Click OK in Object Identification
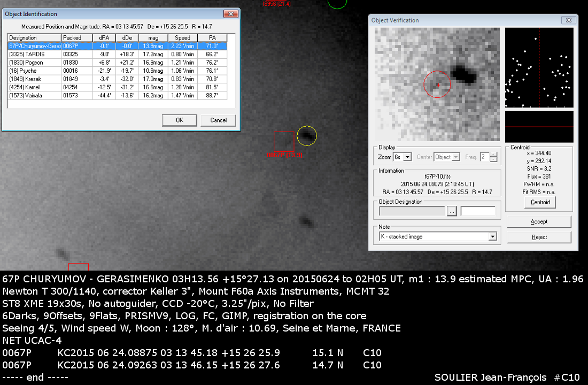 (179, 120)
